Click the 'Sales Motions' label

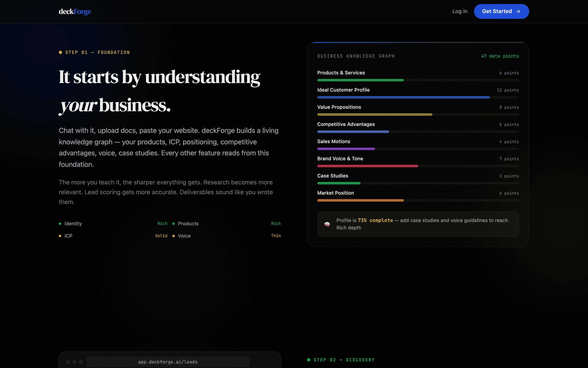(334, 141)
